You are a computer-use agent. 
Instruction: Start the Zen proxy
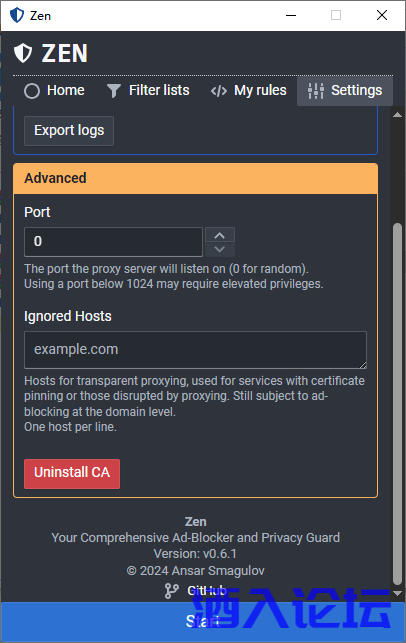203,622
